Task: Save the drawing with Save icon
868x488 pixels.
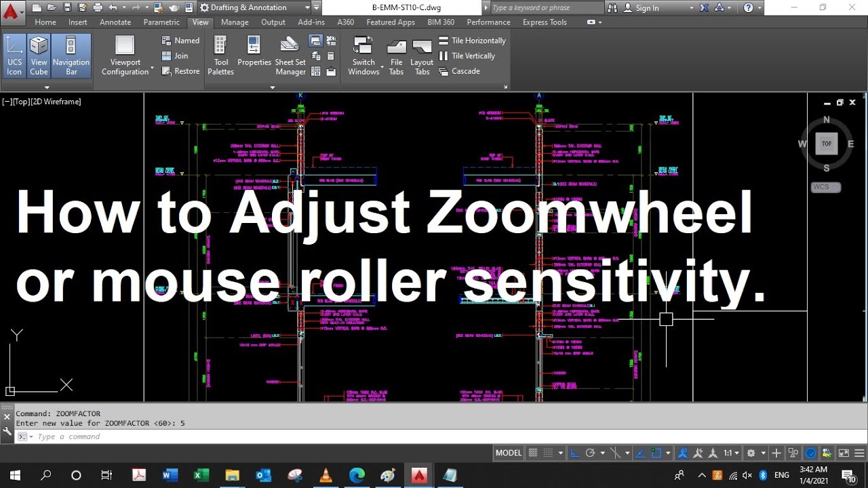Action: pyautogui.click(x=66, y=8)
